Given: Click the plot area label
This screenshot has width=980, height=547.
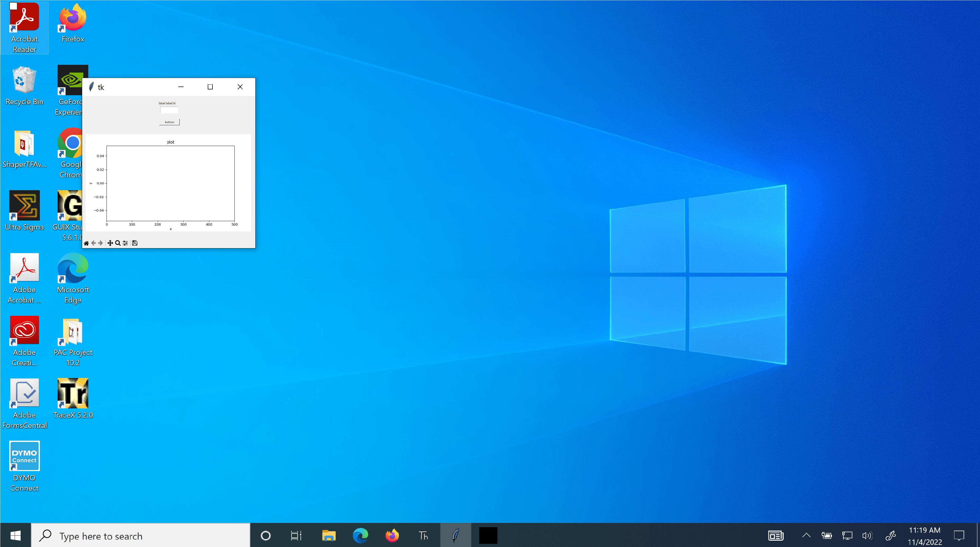Looking at the screenshot, I should pos(170,142).
